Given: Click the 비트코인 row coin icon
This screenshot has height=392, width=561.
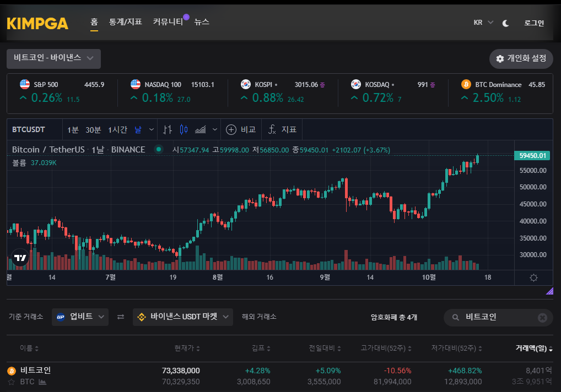Looking at the screenshot, I should pos(12,371).
